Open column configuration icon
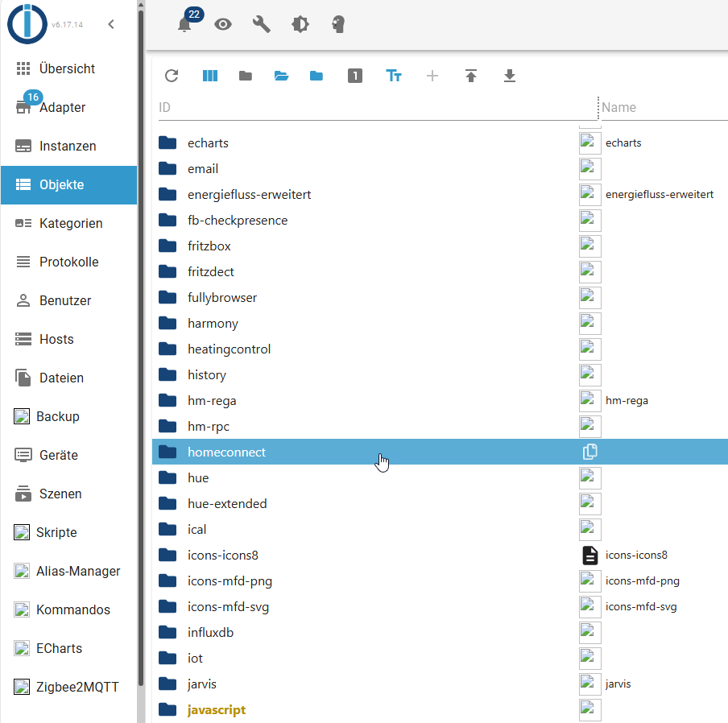This screenshot has height=723, width=728. tap(210, 76)
